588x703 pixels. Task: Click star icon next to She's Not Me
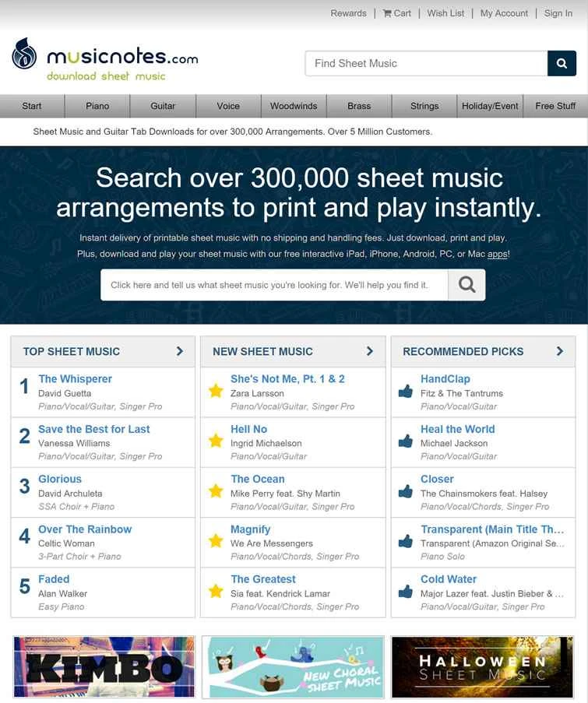(x=216, y=391)
